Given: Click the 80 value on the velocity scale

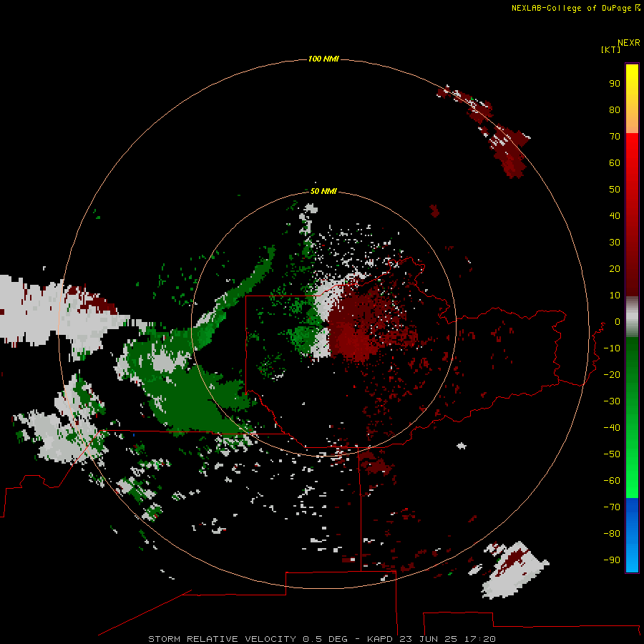Looking at the screenshot, I should (x=615, y=110).
